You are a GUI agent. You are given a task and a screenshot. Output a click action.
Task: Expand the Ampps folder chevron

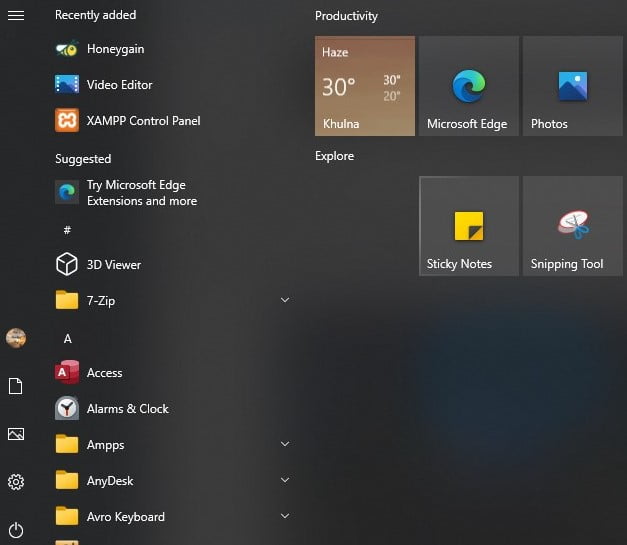(x=285, y=444)
